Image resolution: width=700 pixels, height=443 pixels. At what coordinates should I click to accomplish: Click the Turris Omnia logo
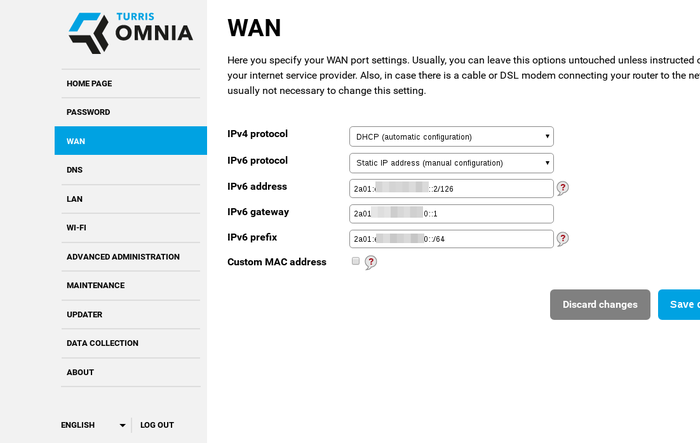(131, 33)
